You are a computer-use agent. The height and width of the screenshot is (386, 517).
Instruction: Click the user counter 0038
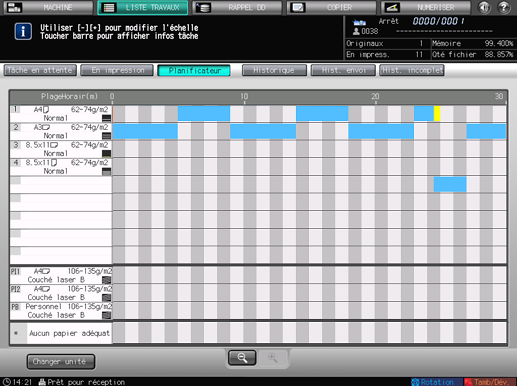tap(369, 31)
